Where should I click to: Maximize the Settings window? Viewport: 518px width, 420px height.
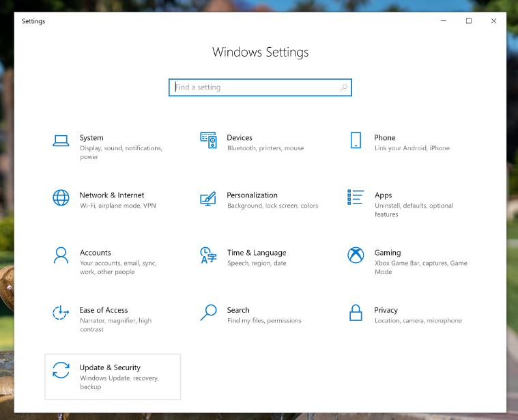click(469, 20)
